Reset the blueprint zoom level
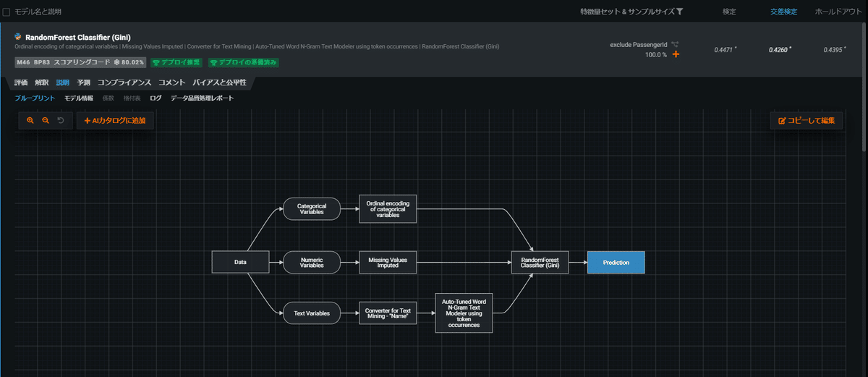The image size is (868, 377). (61, 121)
